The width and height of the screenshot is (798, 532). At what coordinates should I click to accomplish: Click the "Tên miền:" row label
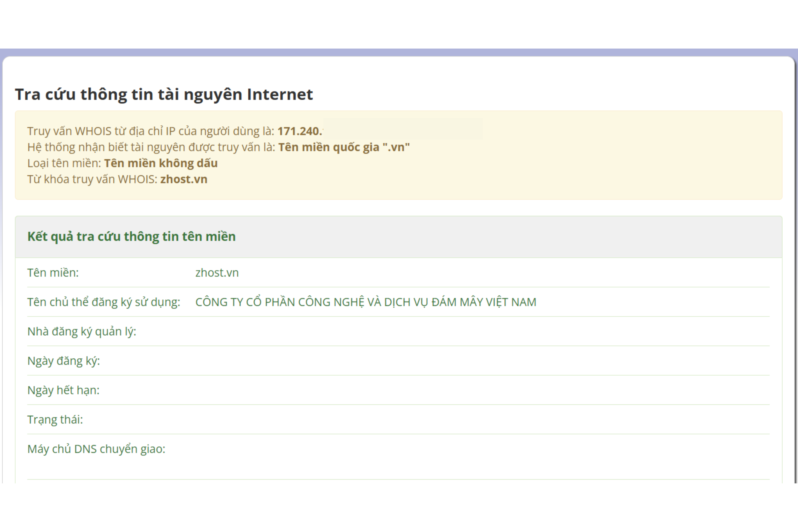53,273
